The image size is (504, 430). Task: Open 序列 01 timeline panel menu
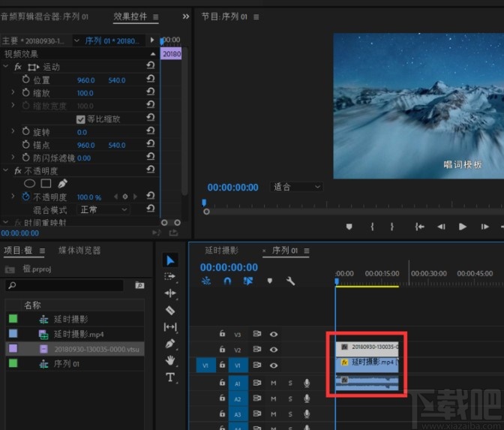point(307,251)
